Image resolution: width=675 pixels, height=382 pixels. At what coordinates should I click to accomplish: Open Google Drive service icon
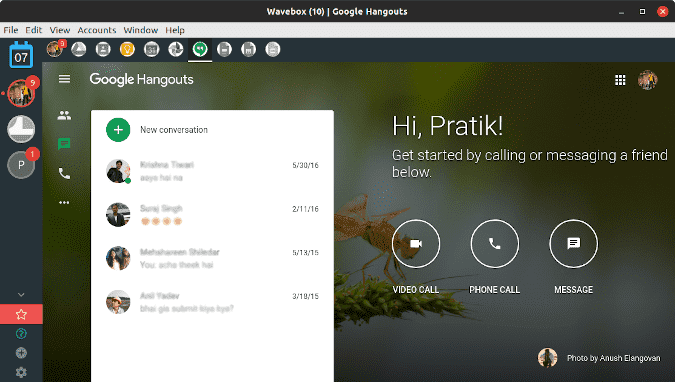(x=78, y=49)
